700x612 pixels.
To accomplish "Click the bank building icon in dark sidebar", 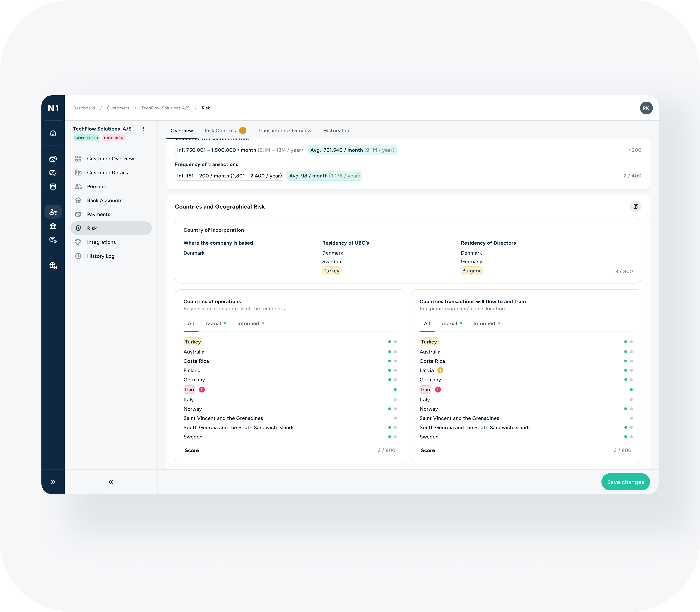I will pos(53,226).
